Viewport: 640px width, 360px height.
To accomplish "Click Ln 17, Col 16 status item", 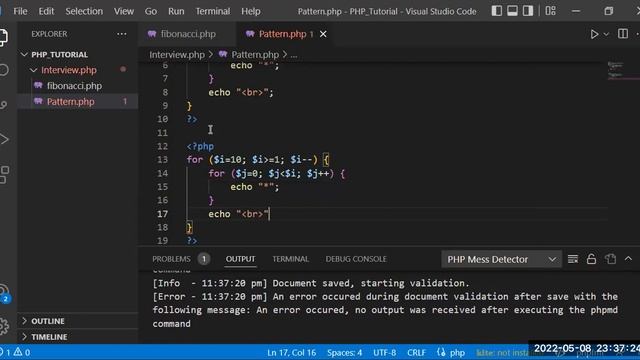I will pos(291,352).
